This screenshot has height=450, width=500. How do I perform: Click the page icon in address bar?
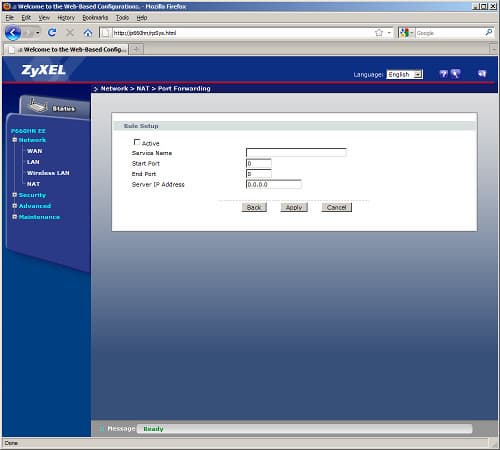(106, 33)
